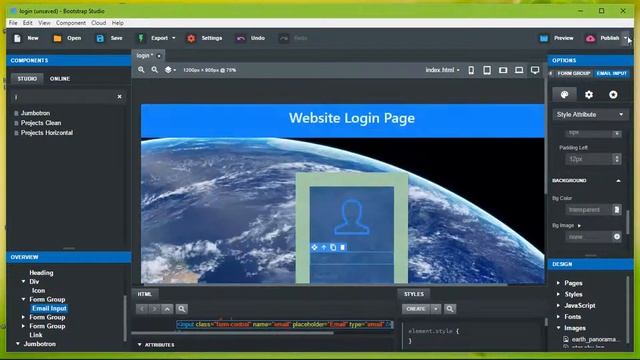Switch to laptop preview size
Viewport: 640px width, 360px height.
(x=519, y=70)
